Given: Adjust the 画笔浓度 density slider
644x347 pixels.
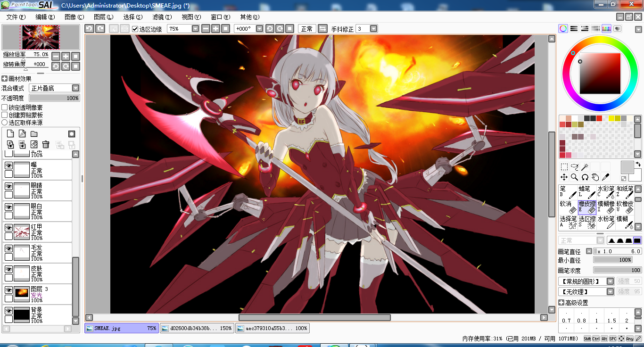Looking at the screenshot, I should (x=618, y=270).
